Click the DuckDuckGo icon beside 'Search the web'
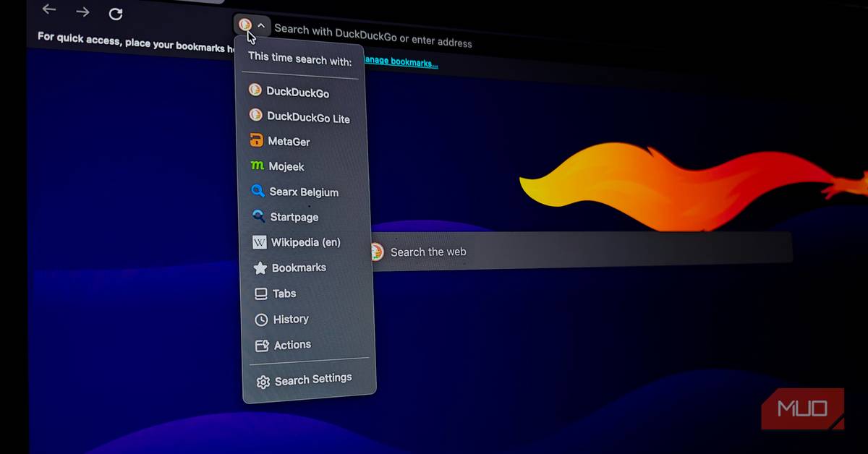This screenshot has width=868, height=454. [x=376, y=252]
